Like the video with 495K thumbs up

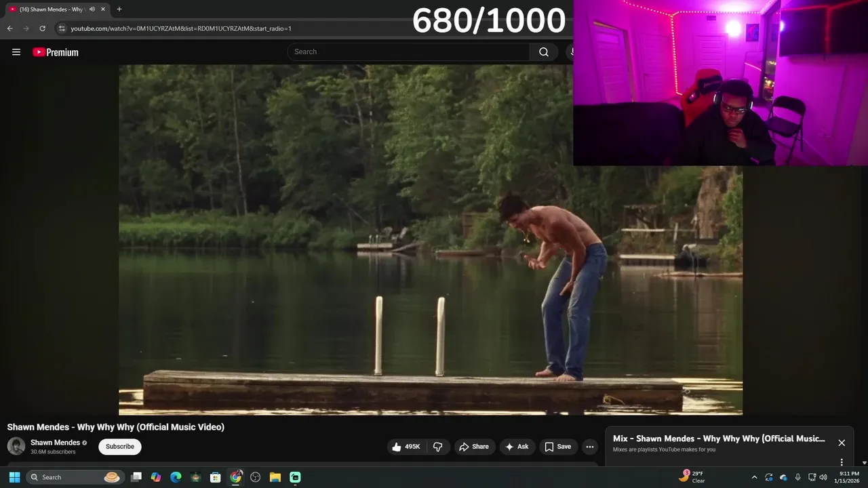coord(406,447)
